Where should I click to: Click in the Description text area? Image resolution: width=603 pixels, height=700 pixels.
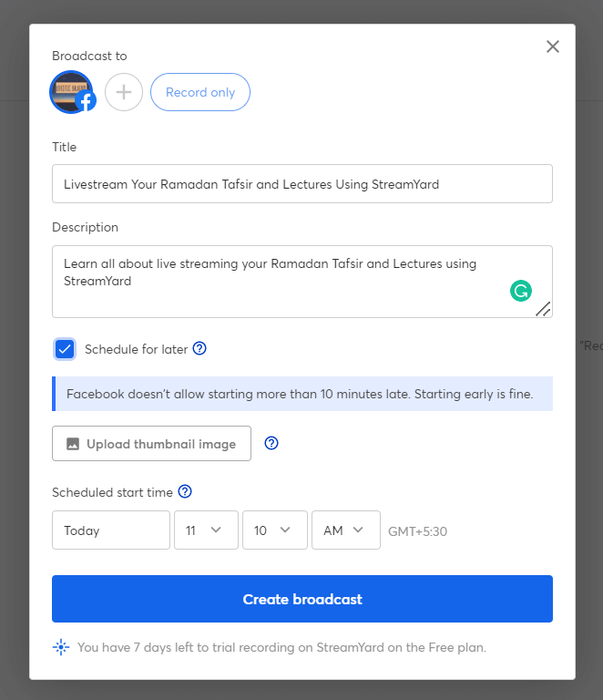point(302,282)
